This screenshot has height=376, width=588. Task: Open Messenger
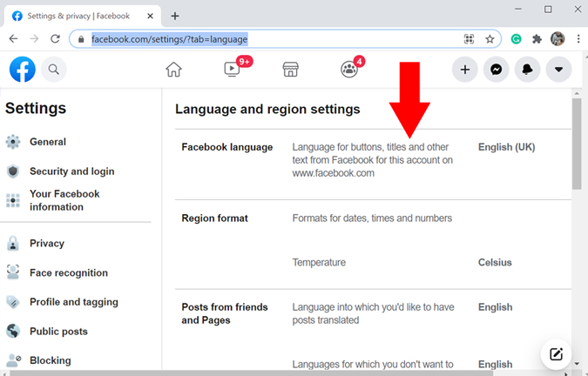coord(497,70)
